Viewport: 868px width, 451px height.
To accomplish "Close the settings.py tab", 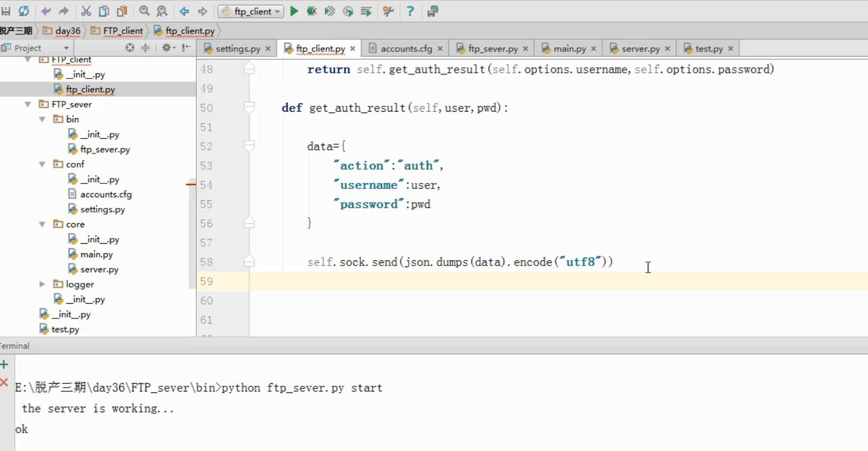I will [x=268, y=48].
